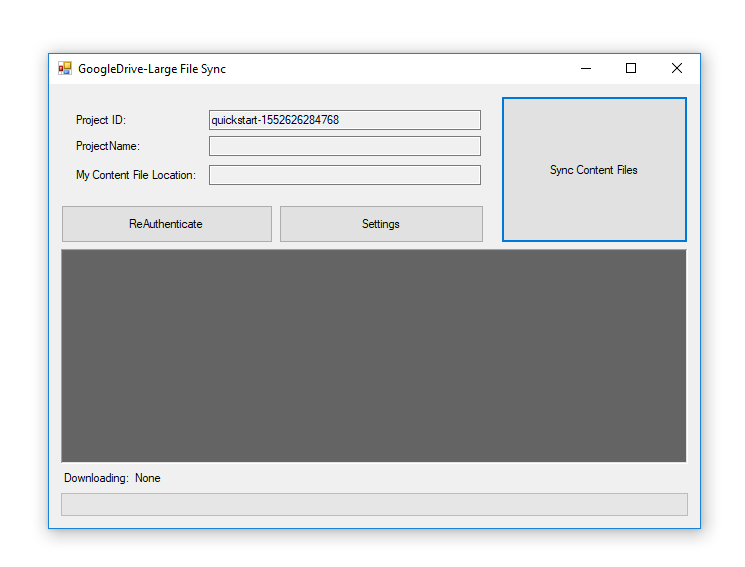Click the "ProjectName:" label
Image resolution: width=745 pixels, height=567 pixels.
point(108,146)
